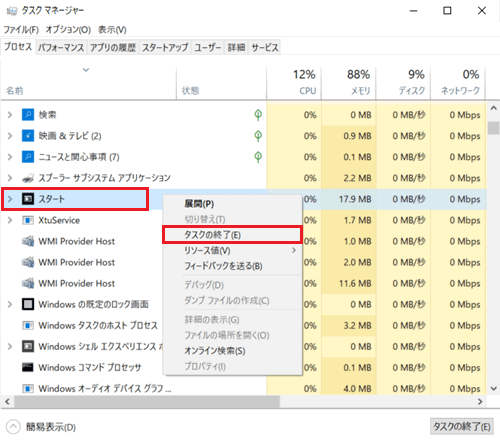Expand the スタート process group

[10, 199]
